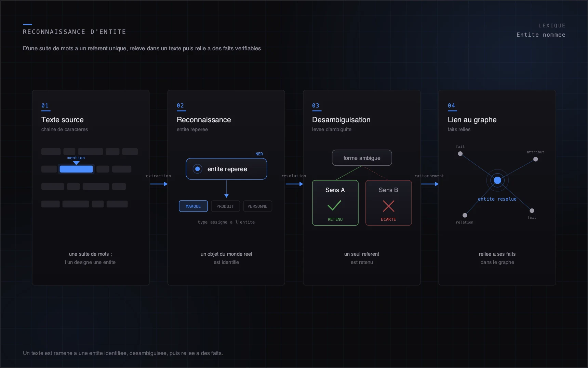Screen dimensions: 588x368
Task: Click the attribut node in the graph
Action: pyautogui.click(x=535, y=159)
